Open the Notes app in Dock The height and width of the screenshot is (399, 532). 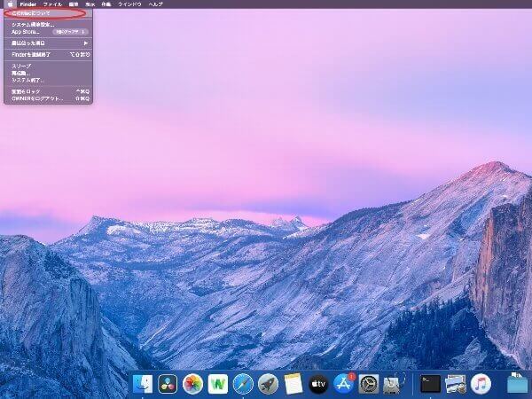(293, 384)
